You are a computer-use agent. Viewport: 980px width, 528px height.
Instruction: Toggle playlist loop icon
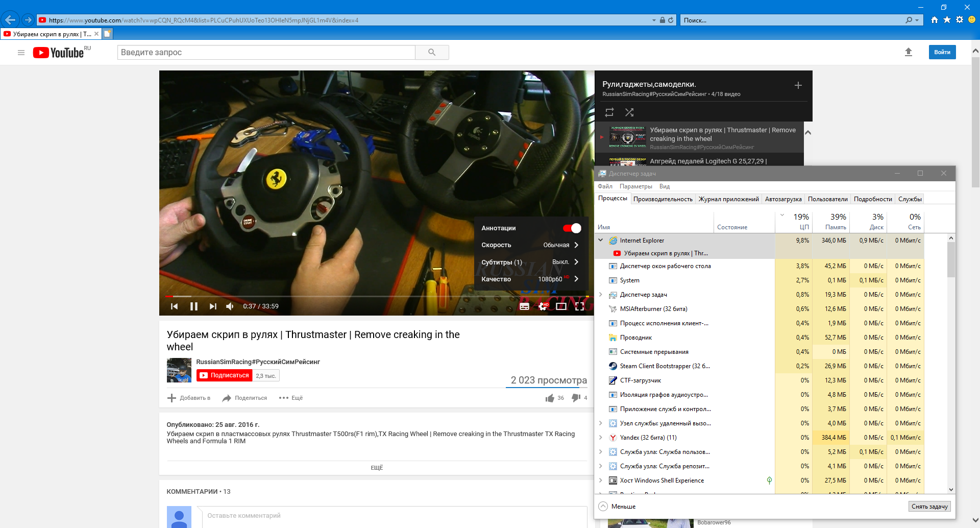609,112
